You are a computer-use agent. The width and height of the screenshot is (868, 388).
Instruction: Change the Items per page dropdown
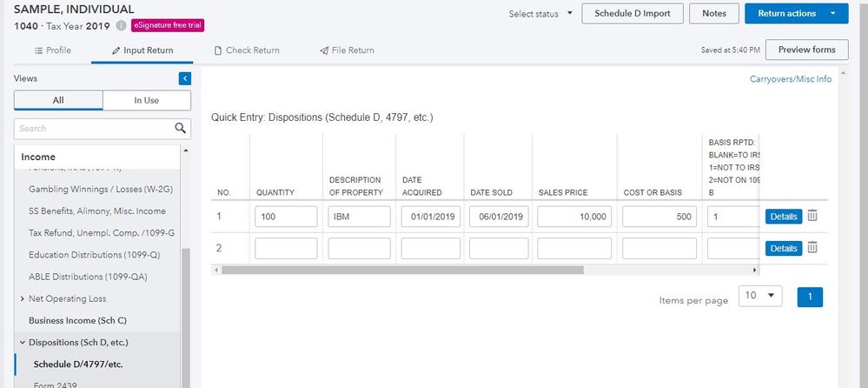[x=759, y=296]
